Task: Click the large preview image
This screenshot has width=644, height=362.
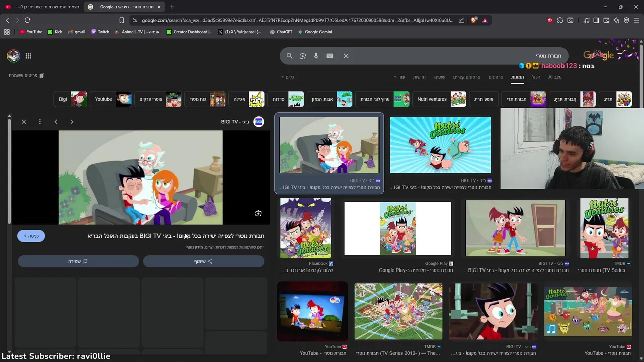Action: click(x=140, y=177)
